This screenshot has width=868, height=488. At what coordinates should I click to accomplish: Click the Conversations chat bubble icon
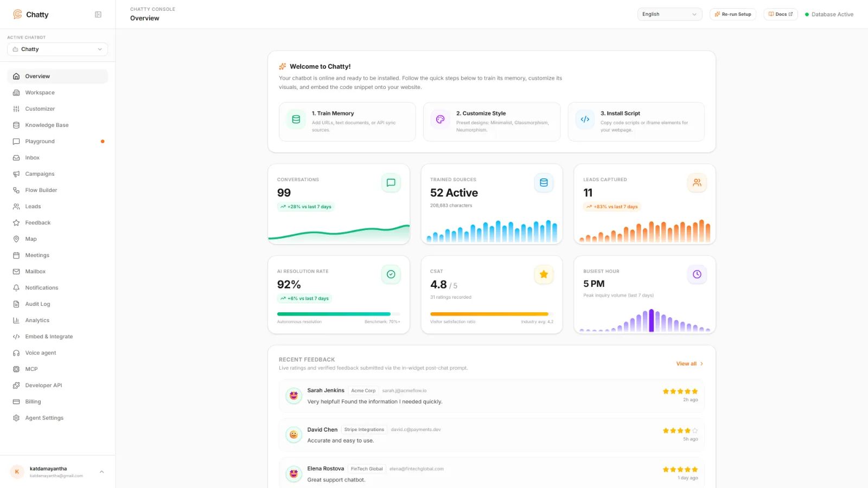pos(391,183)
